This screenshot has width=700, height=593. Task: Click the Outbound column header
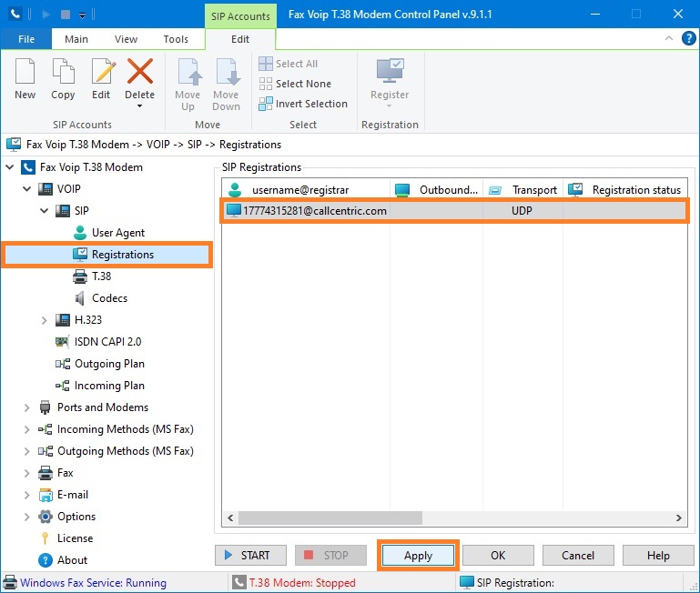(437, 190)
